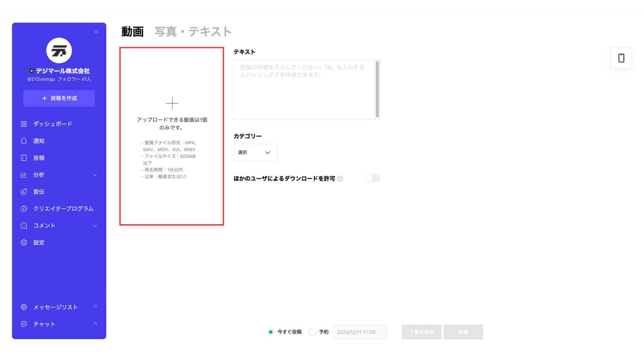The width and height of the screenshot is (644, 362).
Task: Collapse the sidebar with double-chevron icon
Action: coord(96,32)
